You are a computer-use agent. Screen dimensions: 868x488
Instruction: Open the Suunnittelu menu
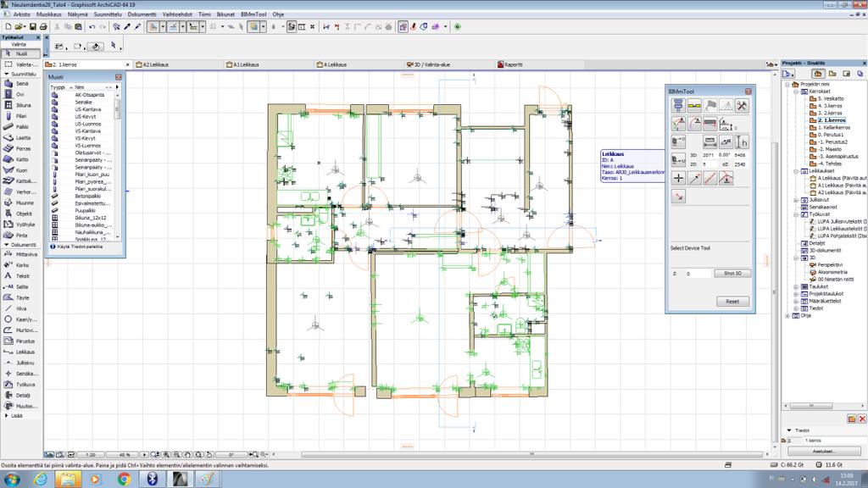(108, 14)
